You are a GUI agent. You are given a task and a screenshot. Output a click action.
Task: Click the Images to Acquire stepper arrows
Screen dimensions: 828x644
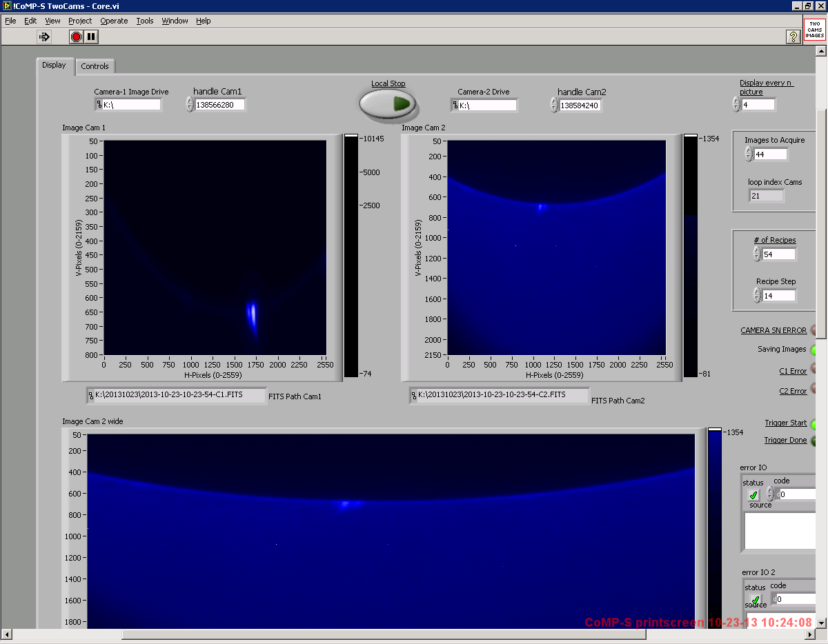pos(749,154)
